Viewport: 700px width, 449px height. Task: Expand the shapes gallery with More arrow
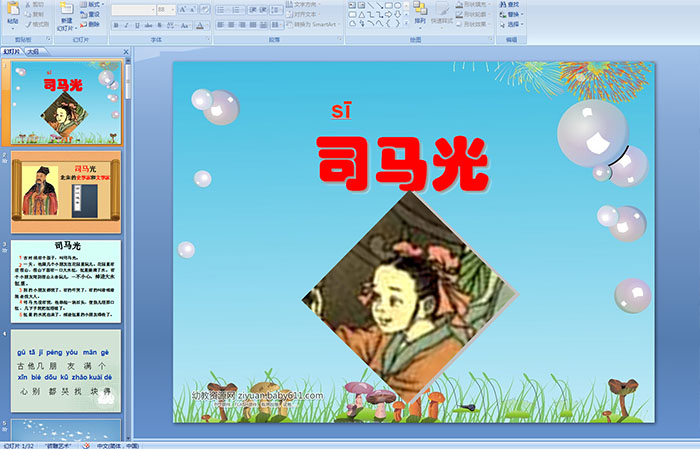(406, 23)
